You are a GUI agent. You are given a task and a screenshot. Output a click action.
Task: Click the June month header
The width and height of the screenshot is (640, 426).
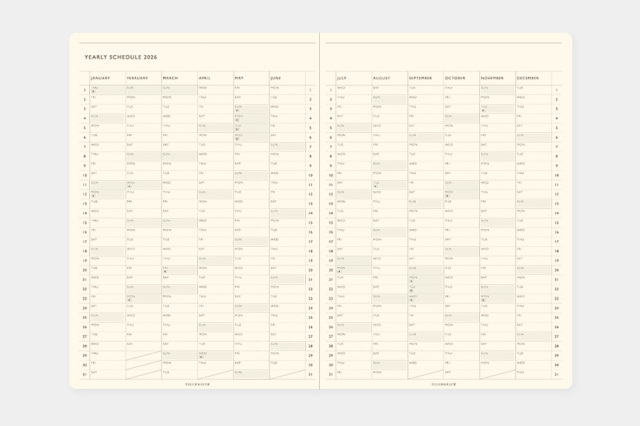pos(277,78)
